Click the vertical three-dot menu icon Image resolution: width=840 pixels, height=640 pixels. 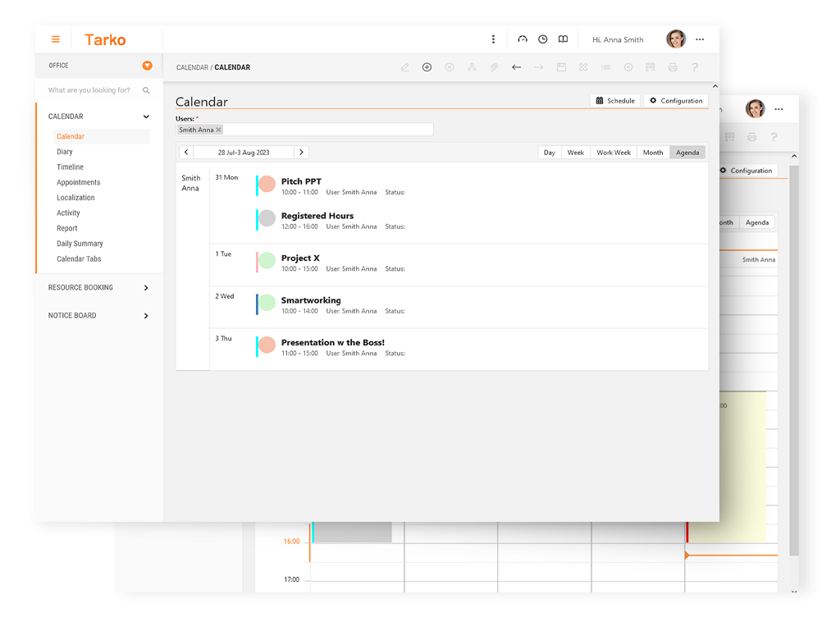click(493, 39)
